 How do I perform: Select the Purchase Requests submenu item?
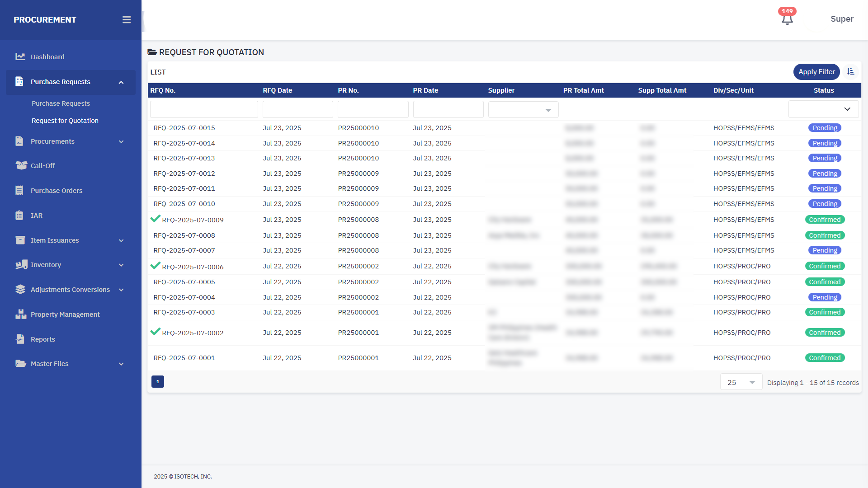pyautogui.click(x=61, y=103)
